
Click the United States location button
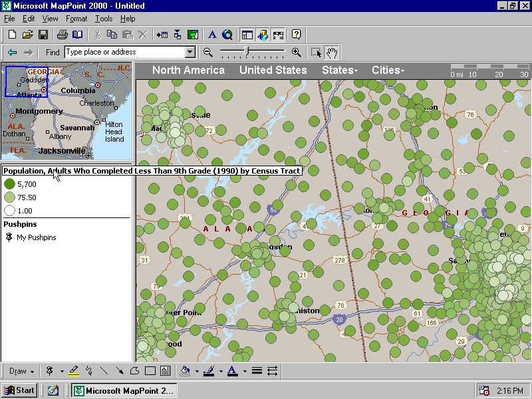click(273, 70)
